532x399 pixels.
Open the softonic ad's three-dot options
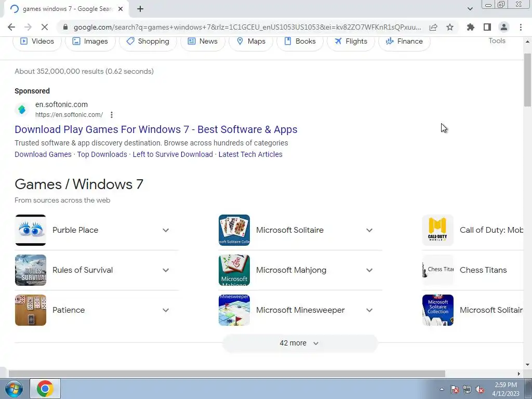112,115
